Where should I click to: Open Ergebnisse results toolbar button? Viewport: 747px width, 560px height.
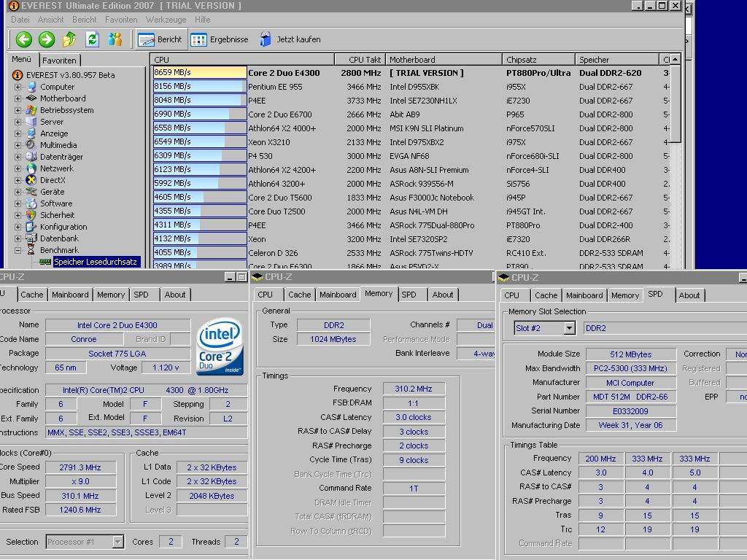click(x=220, y=39)
